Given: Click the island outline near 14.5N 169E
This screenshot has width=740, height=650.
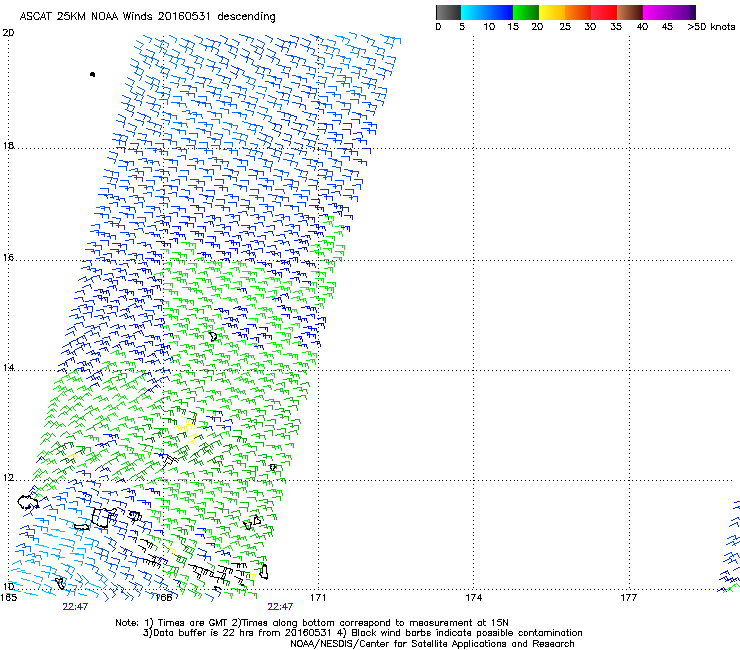Looking at the screenshot, I should [x=213, y=337].
